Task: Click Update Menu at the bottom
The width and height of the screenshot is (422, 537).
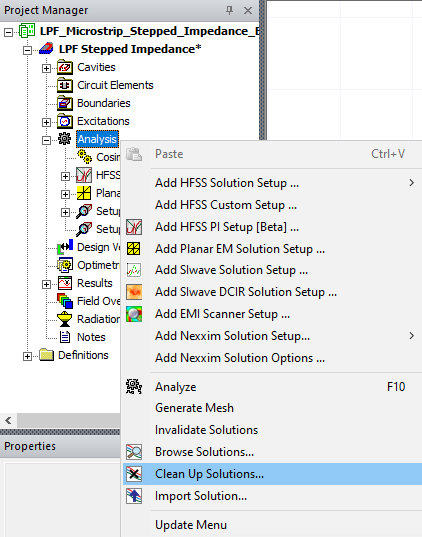Action: coord(272,525)
